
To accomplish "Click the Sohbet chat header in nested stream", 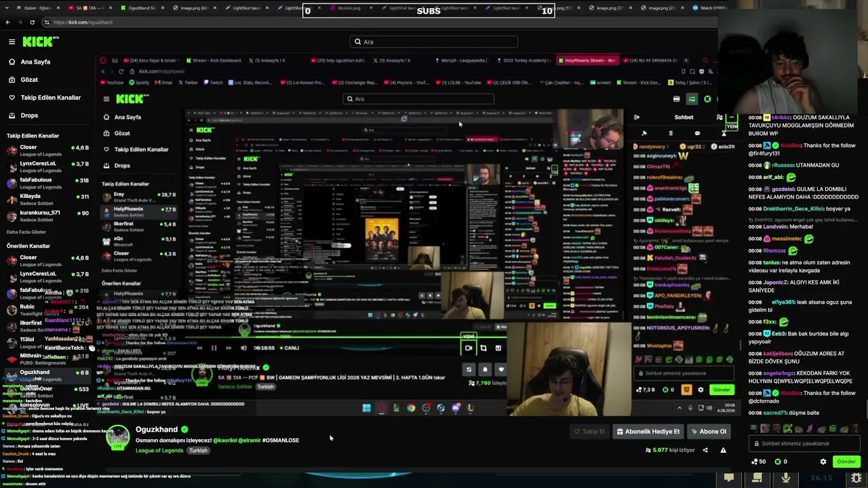I will pos(684,117).
